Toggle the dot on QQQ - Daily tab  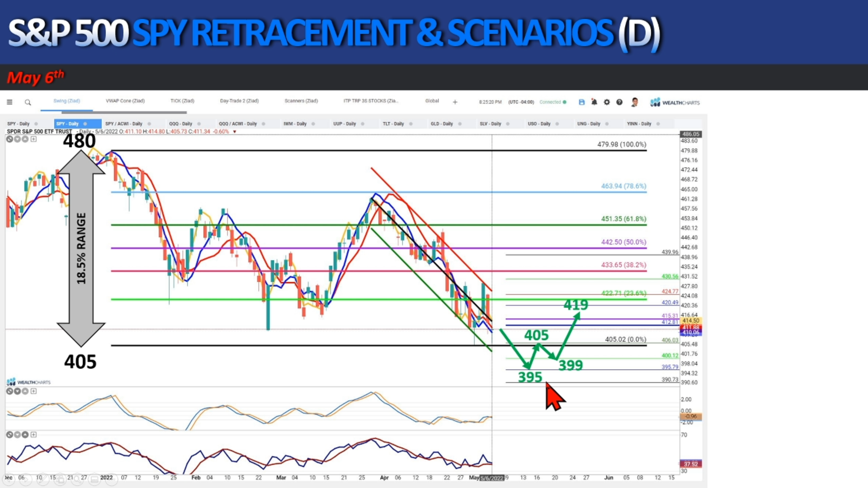(x=199, y=124)
